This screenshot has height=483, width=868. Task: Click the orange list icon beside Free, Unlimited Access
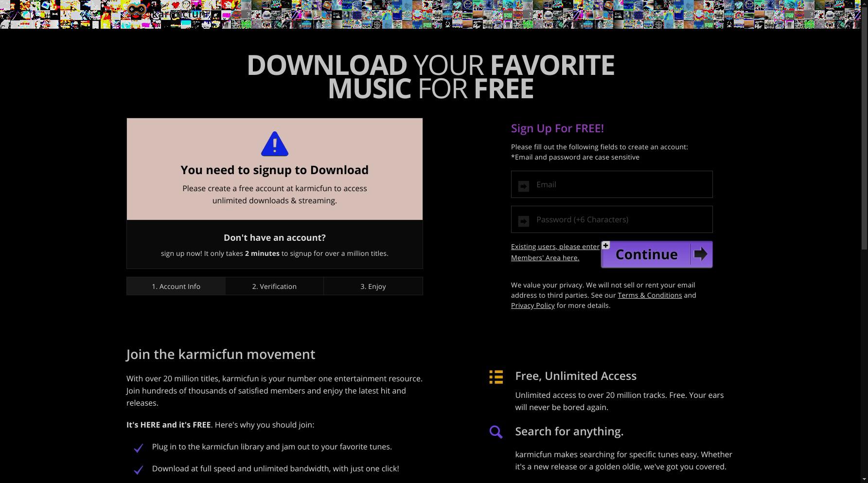pos(496,377)
